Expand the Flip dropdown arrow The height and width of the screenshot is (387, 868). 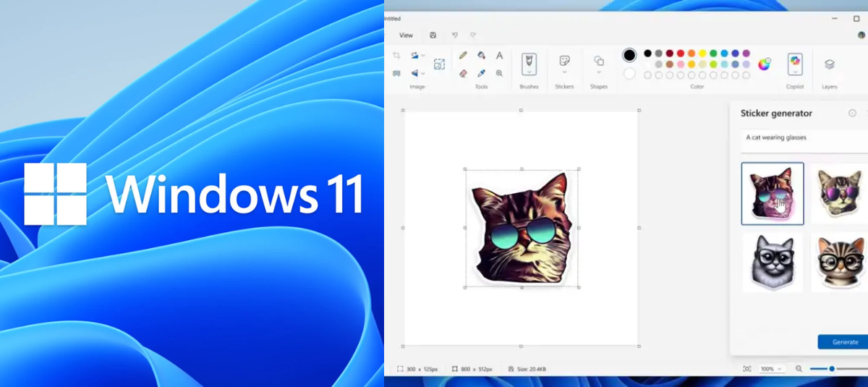click(x=423, y=73)
